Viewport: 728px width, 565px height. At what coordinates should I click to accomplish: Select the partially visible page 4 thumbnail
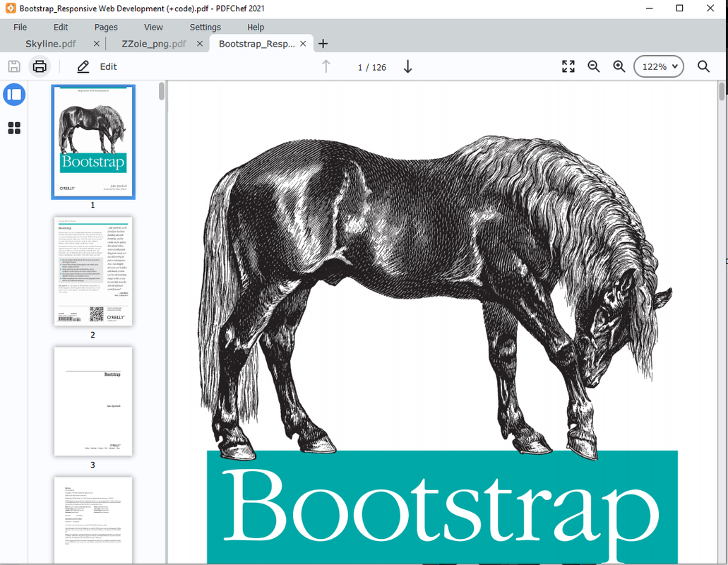(93, 520)
